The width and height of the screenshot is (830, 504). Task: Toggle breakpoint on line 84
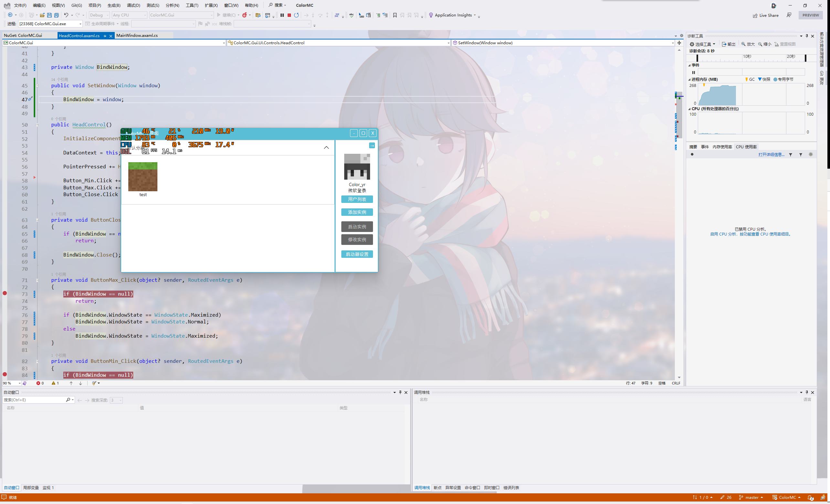(5, 374)
